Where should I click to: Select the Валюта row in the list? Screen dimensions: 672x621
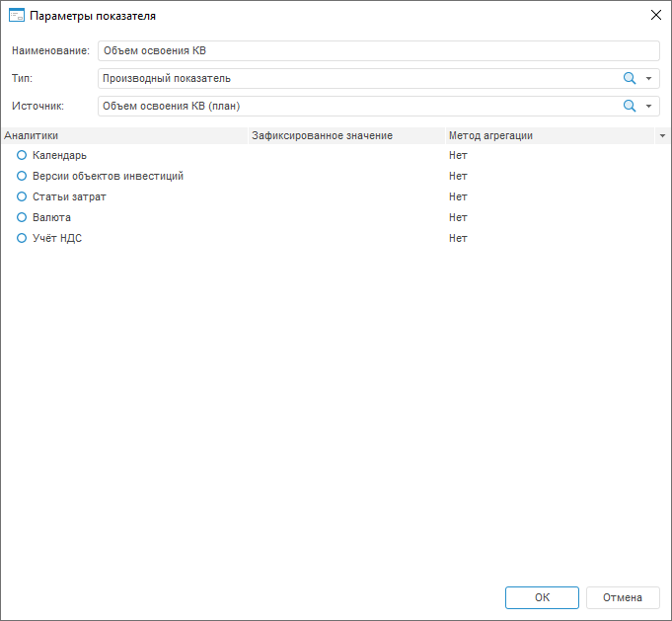tap(51, 217)
